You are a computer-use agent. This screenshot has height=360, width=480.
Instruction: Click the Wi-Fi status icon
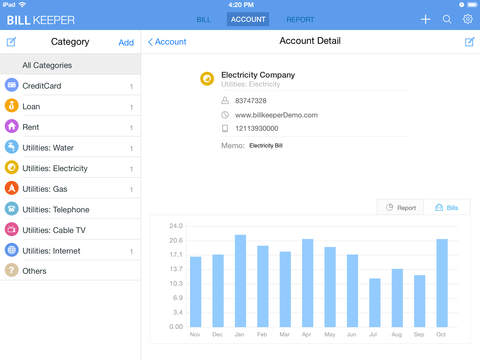tap(22, 4)
